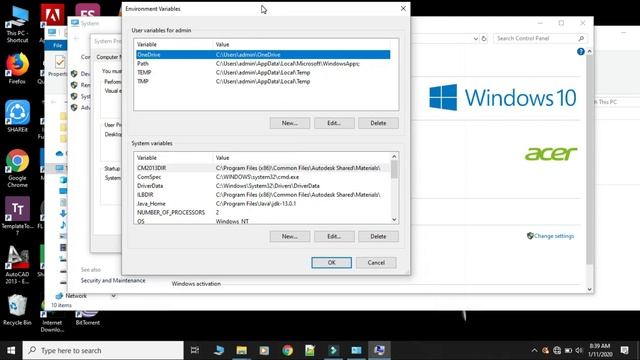This screenshot has height=360, width=640.
Task: Select NUMBER_OF_PROCESSORS system variable
Action: coord(263,213)
